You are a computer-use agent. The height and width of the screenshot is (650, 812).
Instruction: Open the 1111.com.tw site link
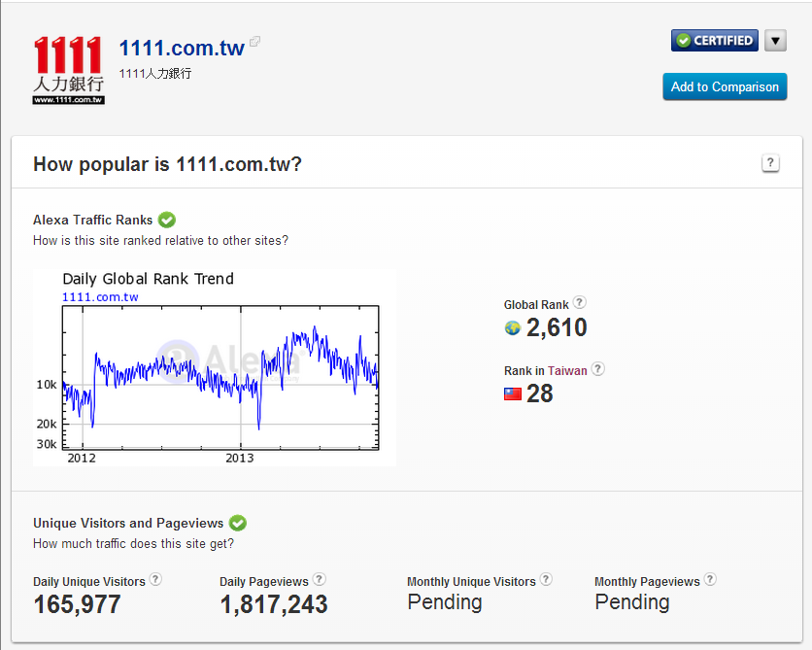(182, 49)
